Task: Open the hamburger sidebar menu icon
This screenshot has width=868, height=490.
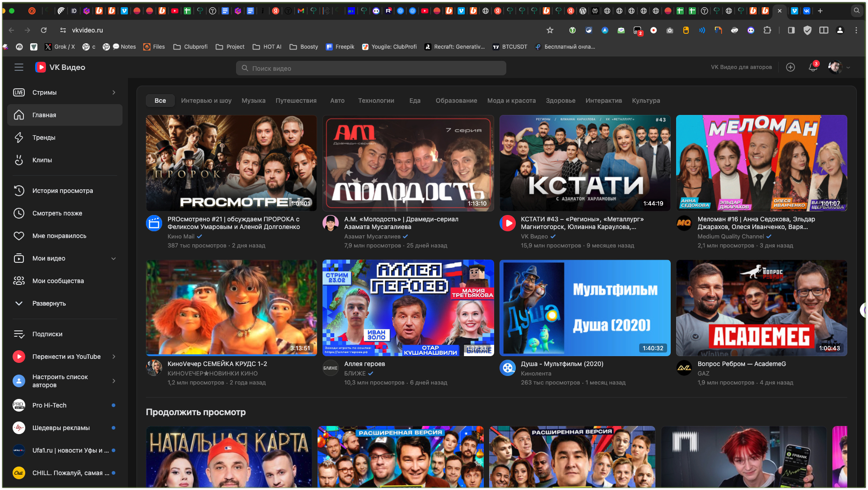Action: pyautogui.click(x=18, y=67)
